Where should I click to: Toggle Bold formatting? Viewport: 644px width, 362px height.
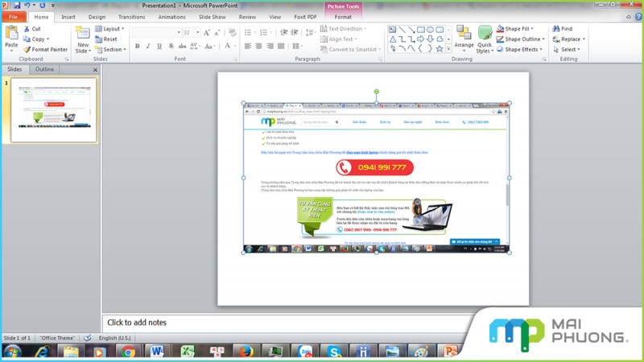137,46
